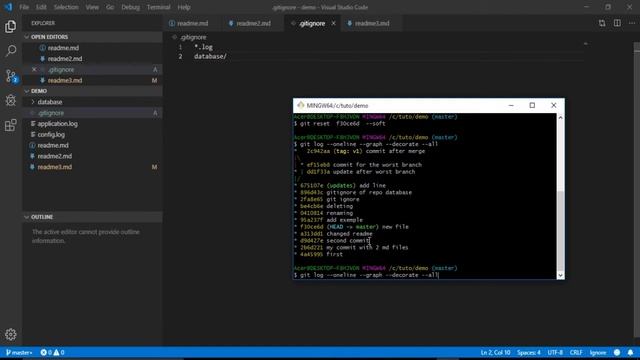Click editor vertical scrollbar
This screenshot has height=360, width=640.
tap(637, 190)
